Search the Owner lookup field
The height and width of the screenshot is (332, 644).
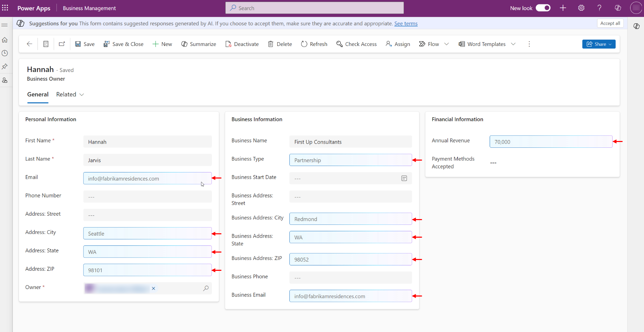[206, 288]
